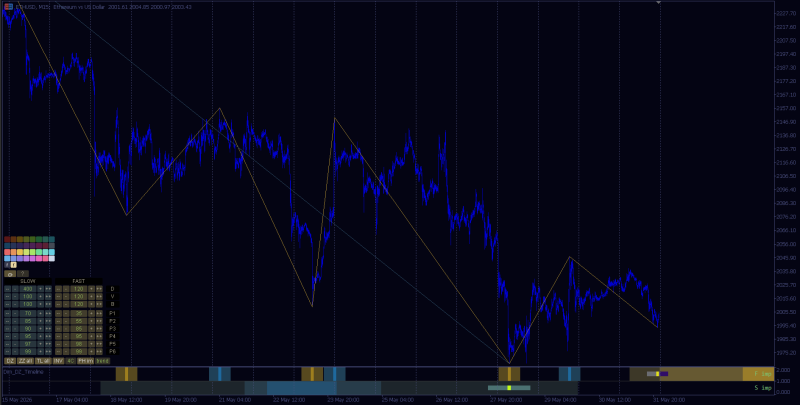
Task: Toggle the '#' grid button below swatches
Action: [7, 265]
